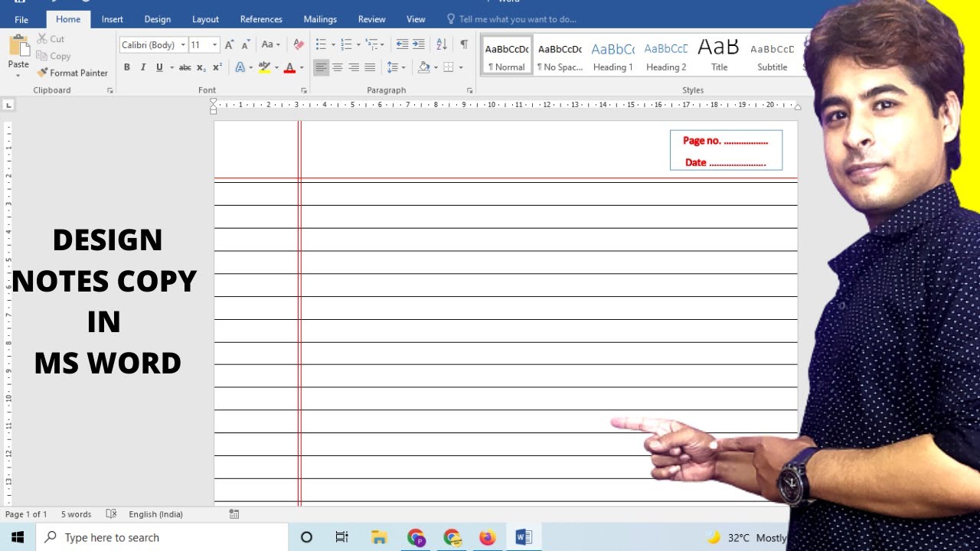Click the Numbering list icon
980x551 pixels.
coord(346,44)
